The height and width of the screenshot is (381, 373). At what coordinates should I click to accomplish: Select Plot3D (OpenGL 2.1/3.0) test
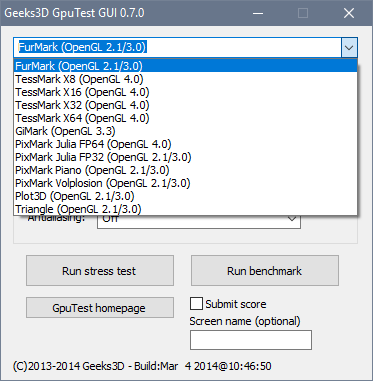tap(186, 196)
